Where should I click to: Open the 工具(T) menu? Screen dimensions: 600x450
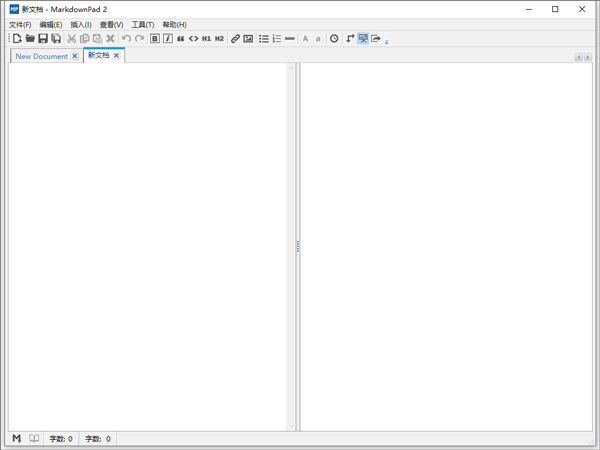[x=143, y=25]
